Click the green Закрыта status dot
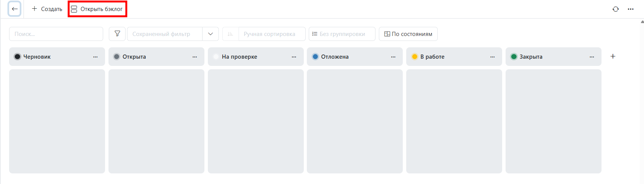 (x=514, y=57)
